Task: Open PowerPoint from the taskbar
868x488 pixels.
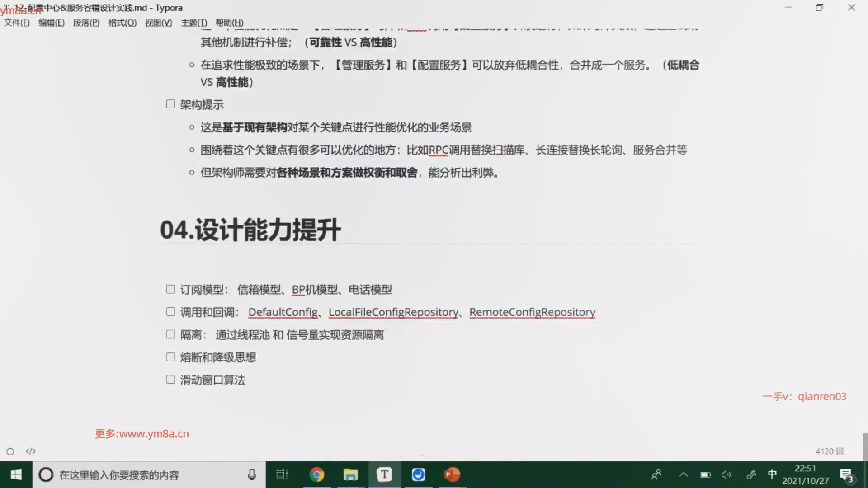Action: pos(452,474)
